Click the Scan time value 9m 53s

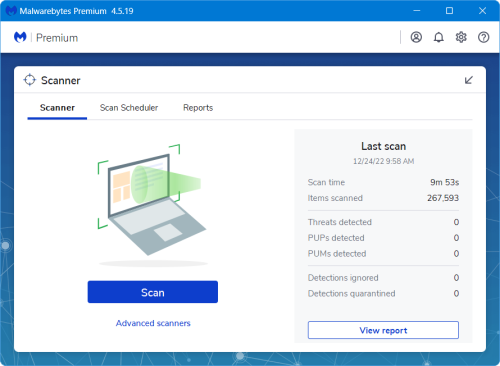[445, 182]
